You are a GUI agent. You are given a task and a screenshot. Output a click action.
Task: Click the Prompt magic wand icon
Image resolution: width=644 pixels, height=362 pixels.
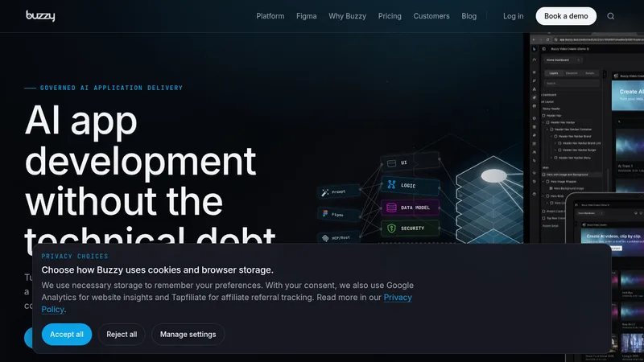[x=325, y=192]
